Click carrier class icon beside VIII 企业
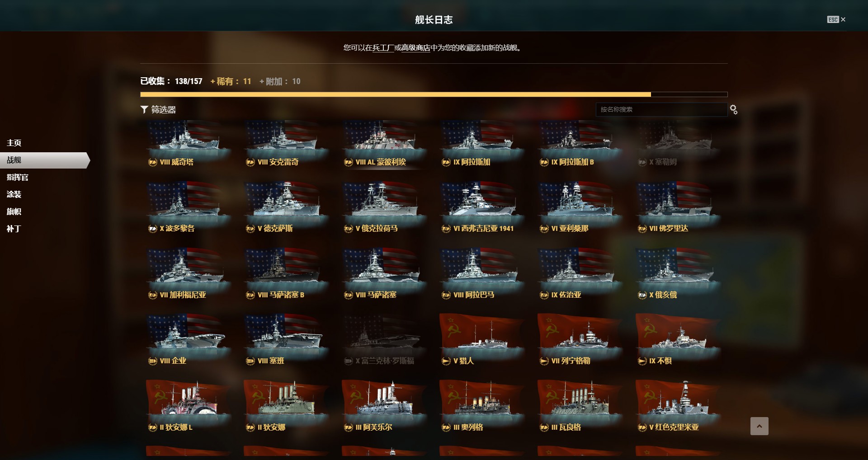The width and height of the screenshot is (868, 460). click(152, 361)
